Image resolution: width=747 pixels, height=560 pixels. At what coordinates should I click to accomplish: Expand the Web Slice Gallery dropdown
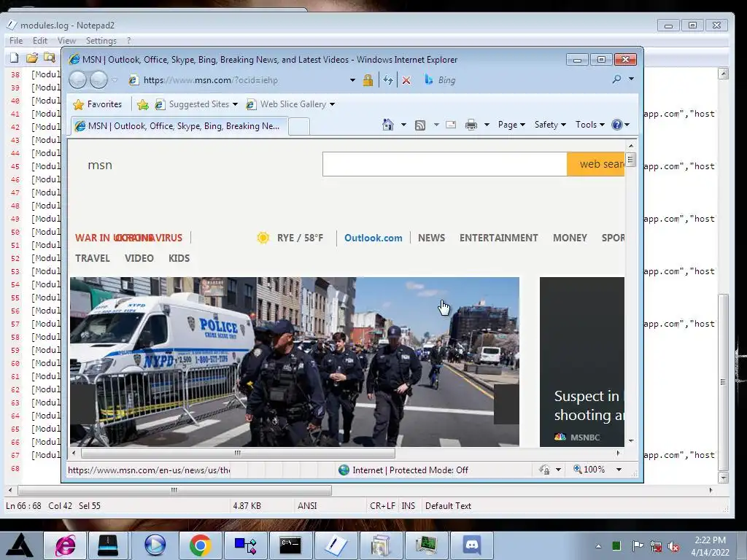(332, 104)
